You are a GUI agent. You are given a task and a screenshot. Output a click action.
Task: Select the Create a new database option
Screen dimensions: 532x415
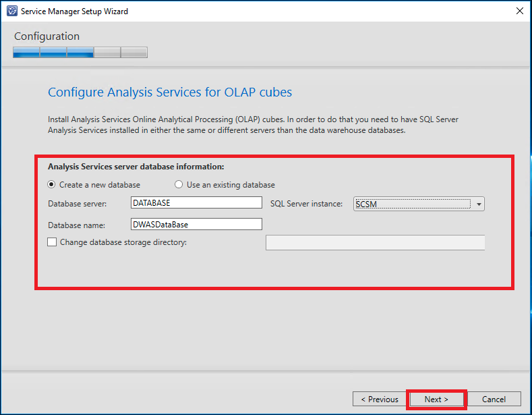point(52,185)
